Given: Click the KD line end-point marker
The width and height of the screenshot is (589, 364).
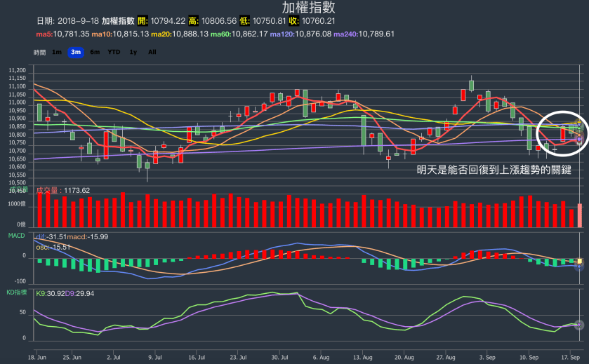Looking at the screenshot, I should click(x=579, y=325).
